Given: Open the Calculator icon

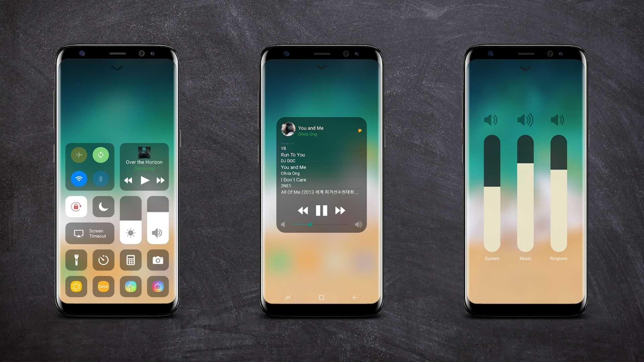Looking at the screenshot, I should (131, 260).
